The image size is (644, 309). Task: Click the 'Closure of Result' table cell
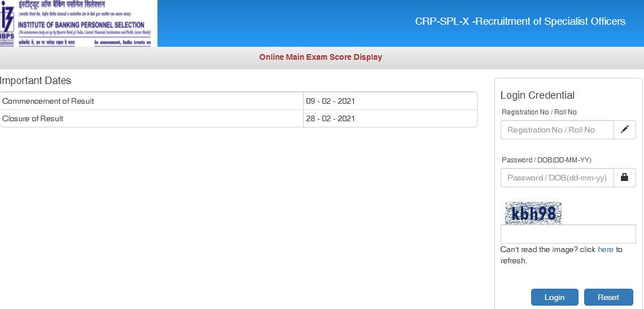coord(152,118)
